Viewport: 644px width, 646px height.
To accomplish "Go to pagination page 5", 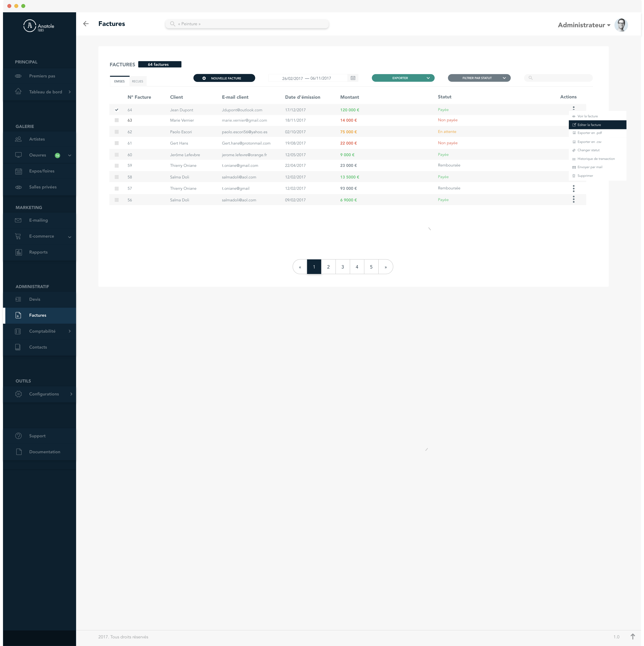I will coord(371,267).
